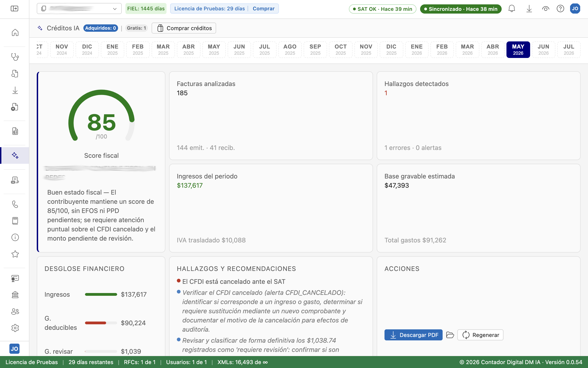588x368 pixels.
Task: Select the ABR 2026 period tab
Action: coord(493,50)
